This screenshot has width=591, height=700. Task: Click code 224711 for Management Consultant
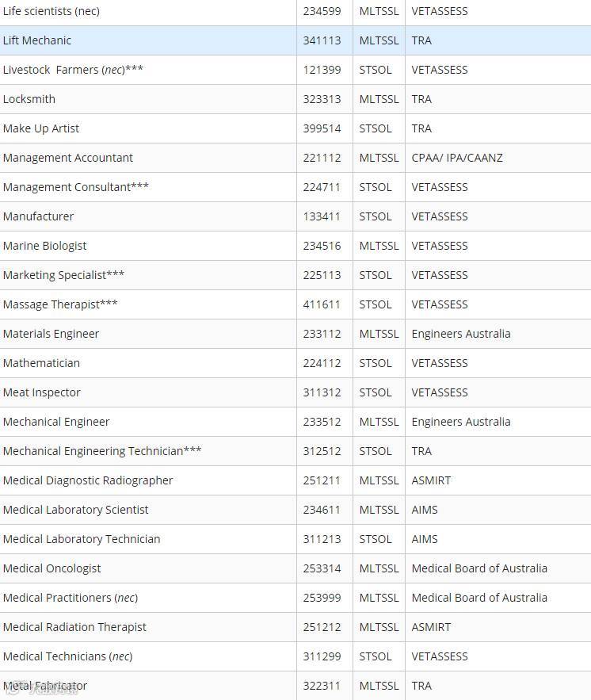tap(322, 187)
